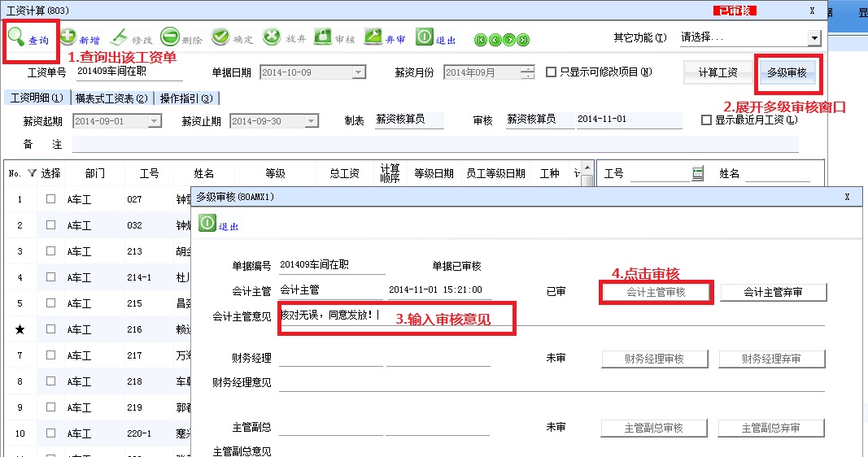Go to next record navigation icon
Image resolution: width=868 pixels, height=457 pixels.
pyautogui.click(x=508, y=40)
